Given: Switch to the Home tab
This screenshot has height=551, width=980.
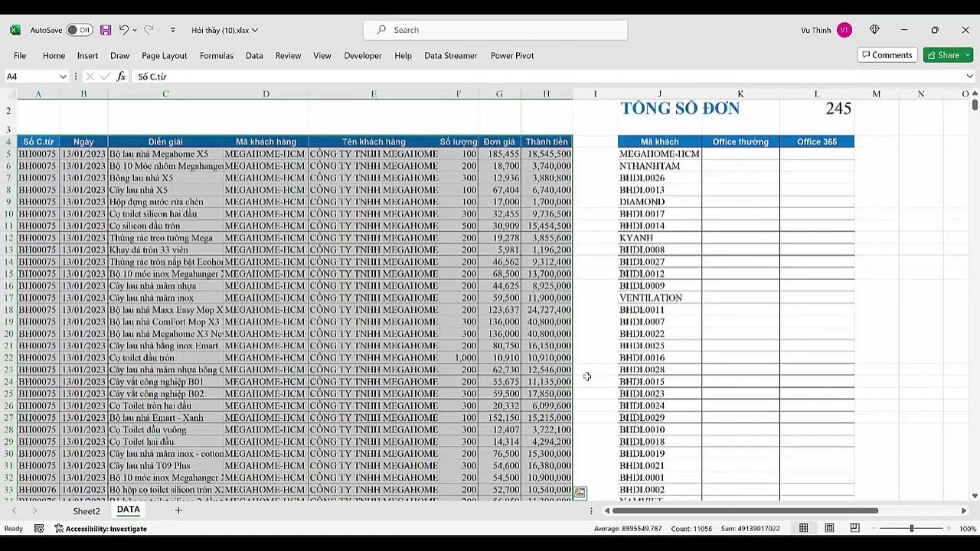Looking at the screenshot, I should click(x=54, y=55).
